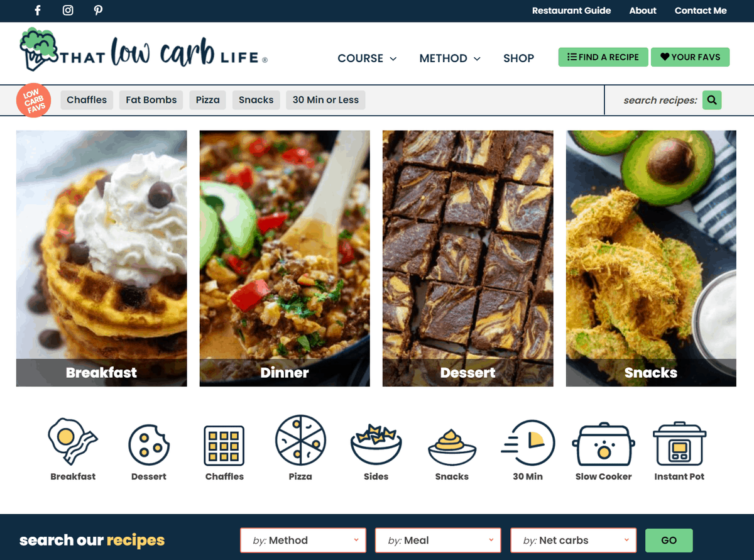Image resolution: width=754 pixels, height=560 pixels.
Task: Open the Dessert brownie photo tile
Action: (x=468, y=258)
